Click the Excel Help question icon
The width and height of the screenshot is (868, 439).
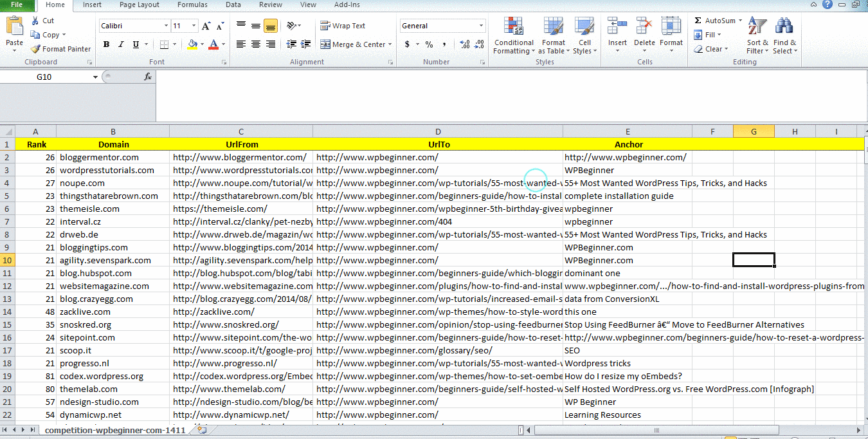pyautogui.click(x=827, y=5)
